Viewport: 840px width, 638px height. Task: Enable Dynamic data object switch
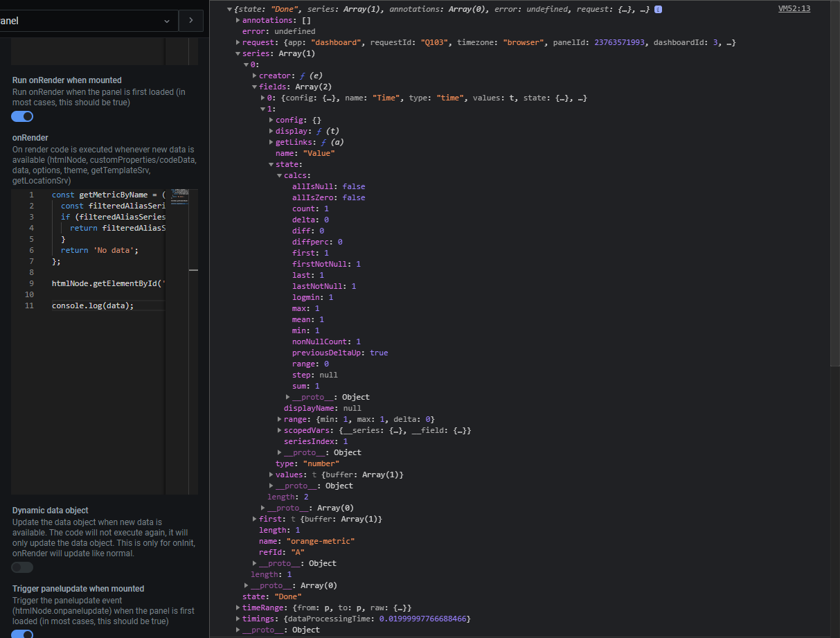22,567
